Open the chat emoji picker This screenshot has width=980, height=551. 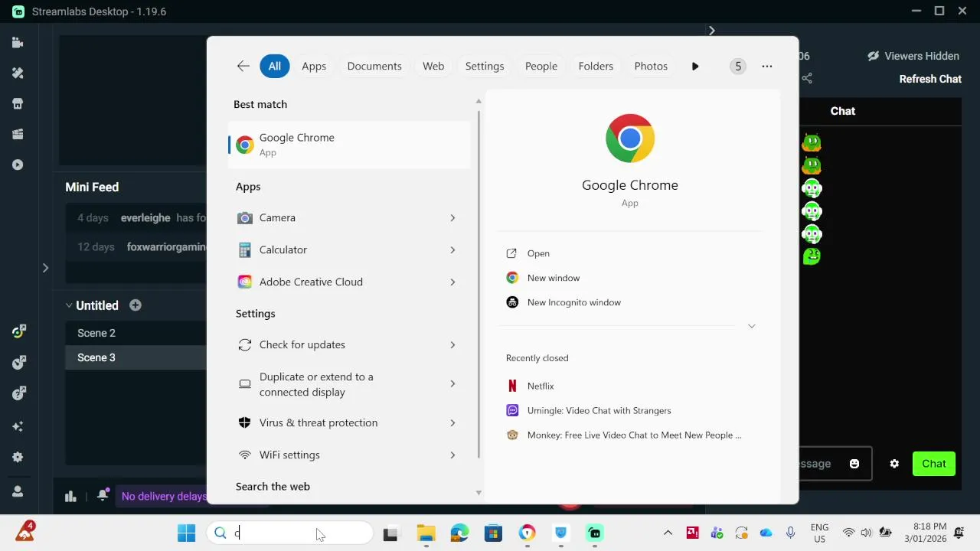coord(854,464)
